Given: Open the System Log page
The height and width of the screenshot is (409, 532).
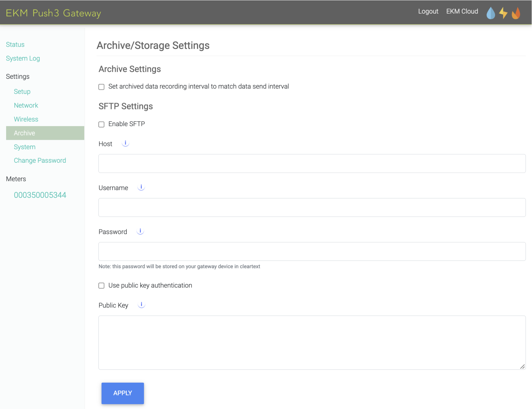Looking at the screenshot, I should pyautogui.click(x=23, y=59).
